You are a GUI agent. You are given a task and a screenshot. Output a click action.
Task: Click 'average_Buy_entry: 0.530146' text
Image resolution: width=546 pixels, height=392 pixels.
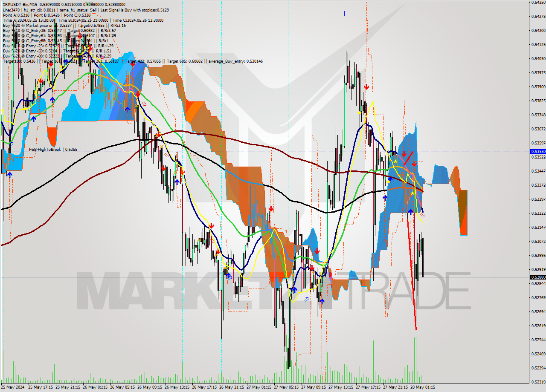235,61
